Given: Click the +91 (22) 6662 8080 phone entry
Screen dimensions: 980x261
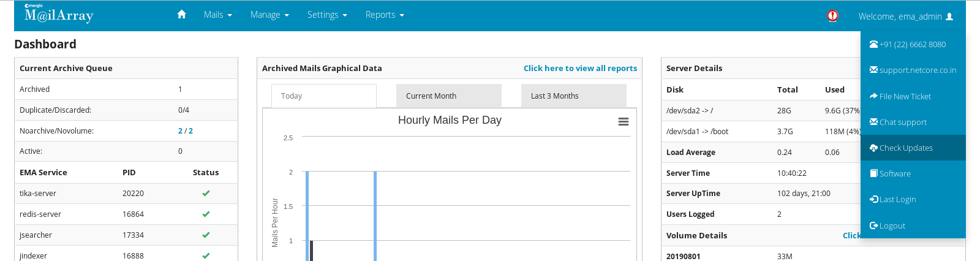Looking at the screenshot, I should click(x=913, y=44).
